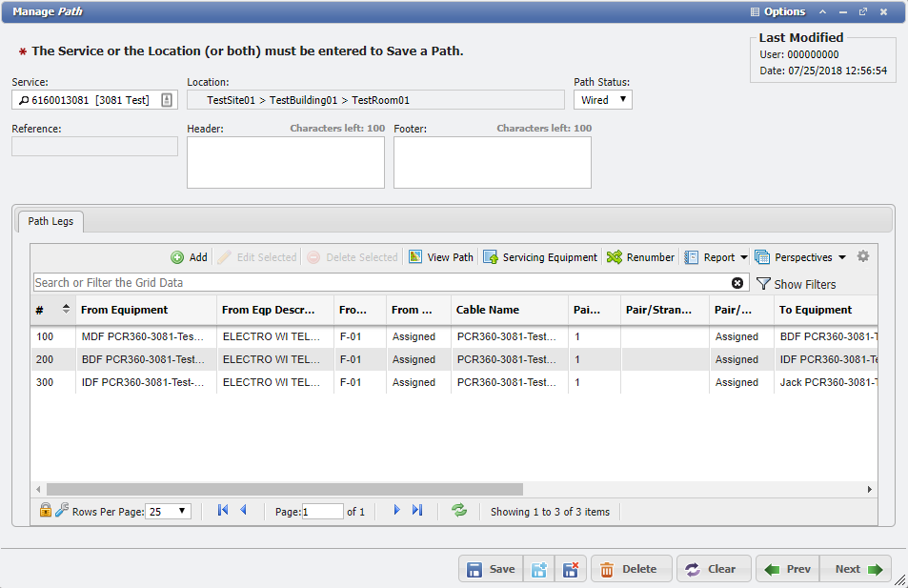Click the Next button
The width and height of the screenshot is (908, 588).
click(856, 569)
